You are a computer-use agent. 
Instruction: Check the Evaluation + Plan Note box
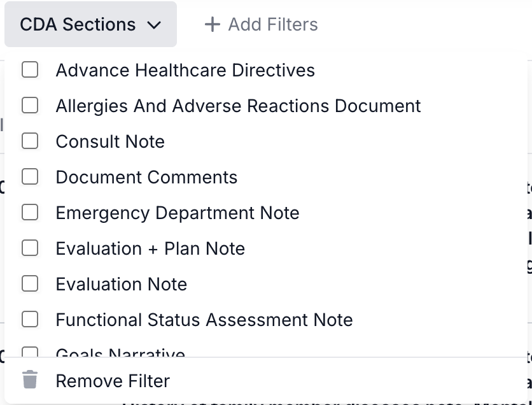(30, 248)
